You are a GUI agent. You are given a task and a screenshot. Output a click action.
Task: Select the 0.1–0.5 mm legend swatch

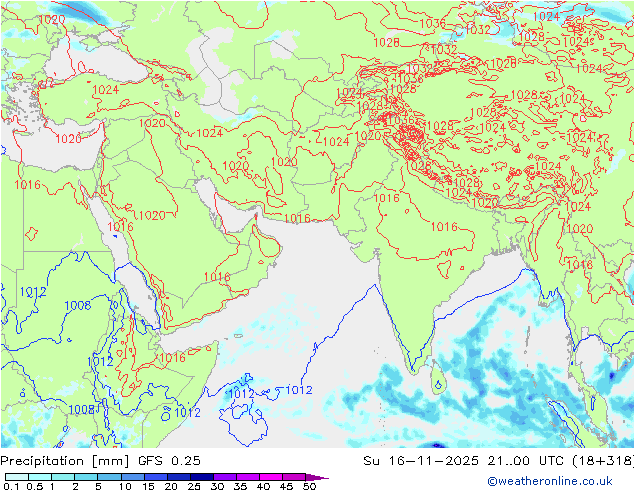pyautogui.click(x=17, y=477)
